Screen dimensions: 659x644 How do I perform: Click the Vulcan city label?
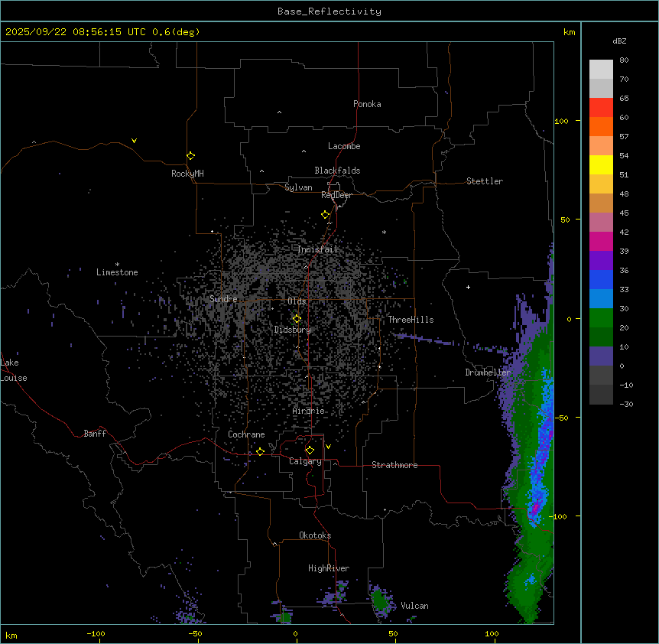click(414, 606)
